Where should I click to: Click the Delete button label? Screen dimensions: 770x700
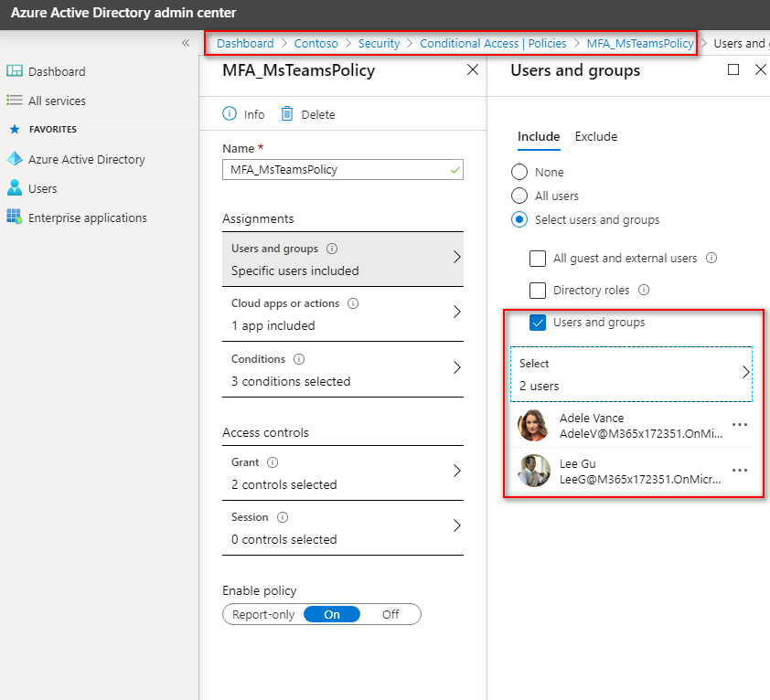[x=318, y=114]
